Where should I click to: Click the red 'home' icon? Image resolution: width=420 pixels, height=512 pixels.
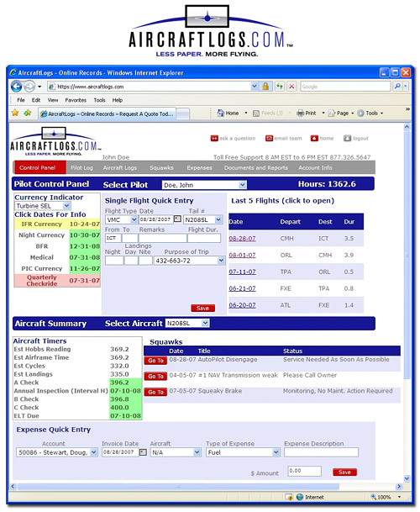(314, 139)
